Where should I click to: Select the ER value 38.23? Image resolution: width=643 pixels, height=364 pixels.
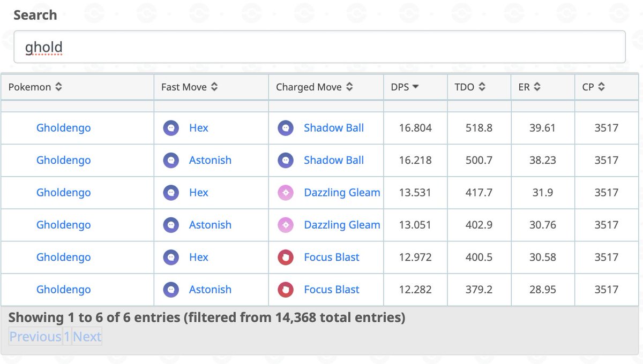(x=543, y=160)
